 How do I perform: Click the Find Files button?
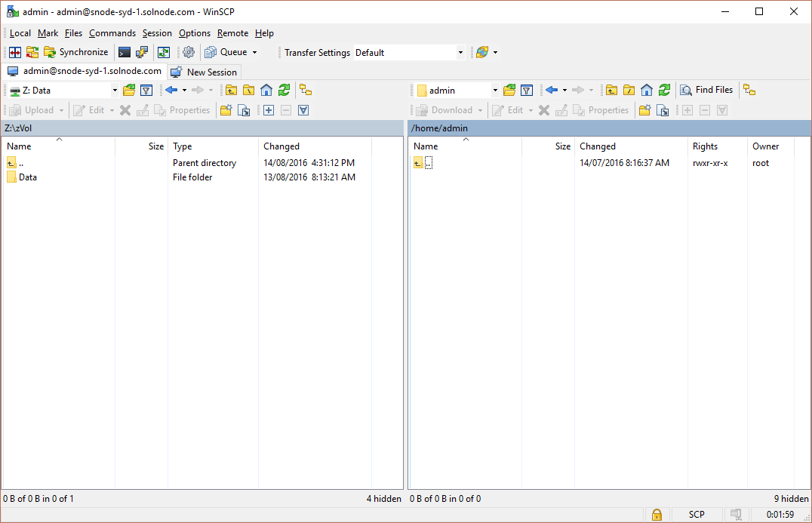(x=707, y=90)
